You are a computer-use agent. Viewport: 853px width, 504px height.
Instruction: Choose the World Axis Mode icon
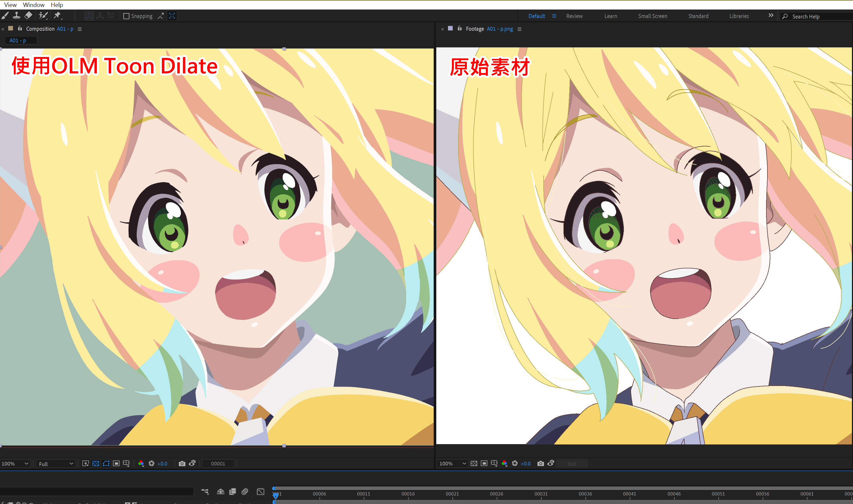(100, 16)
